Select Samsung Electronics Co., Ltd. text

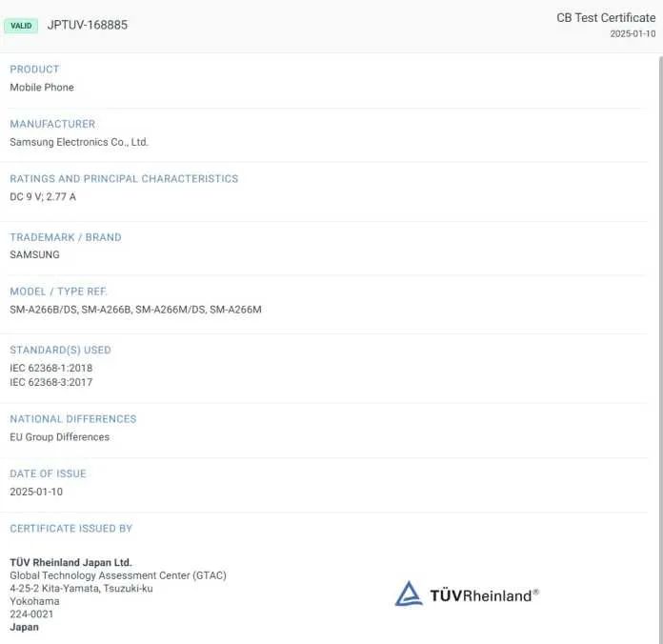(x=79, y=142)
